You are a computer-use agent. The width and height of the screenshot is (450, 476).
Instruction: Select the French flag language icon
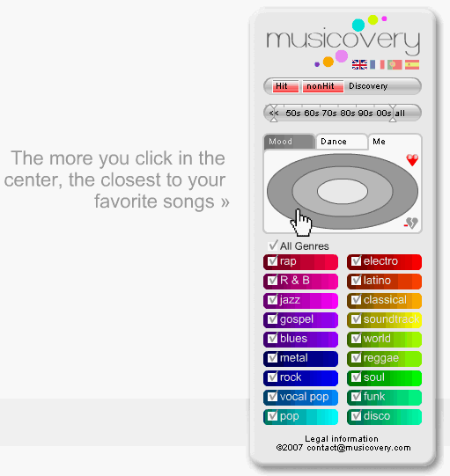point(377,64)
